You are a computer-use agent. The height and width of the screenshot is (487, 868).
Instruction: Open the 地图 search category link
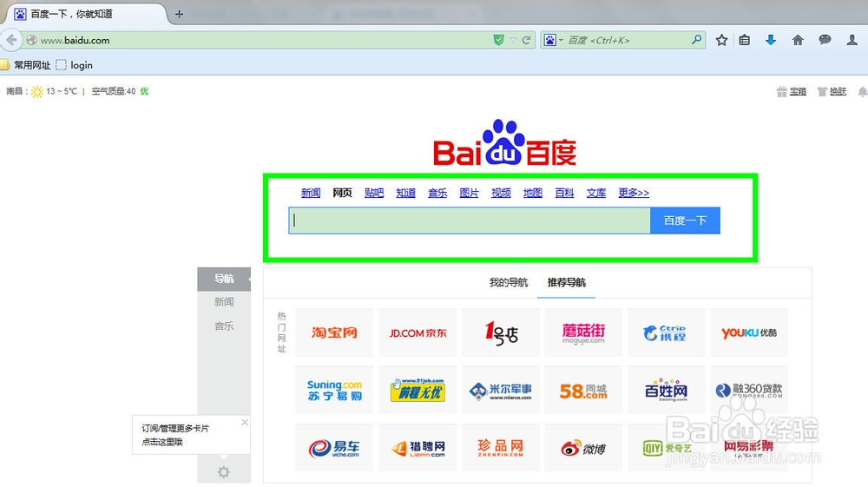533,193
